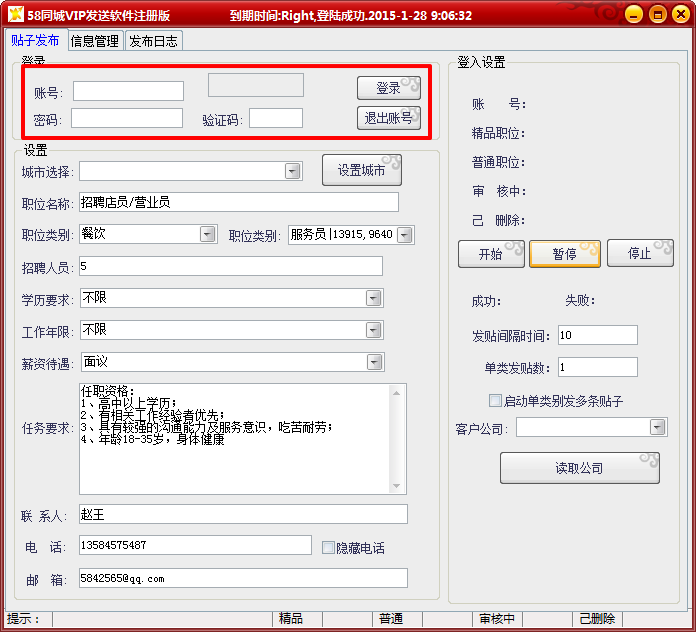The width and height of the screenshot is (696, 632).
Task: Click the 任务要求 scrollbar down arrow
Action: [x=396, y=486]
